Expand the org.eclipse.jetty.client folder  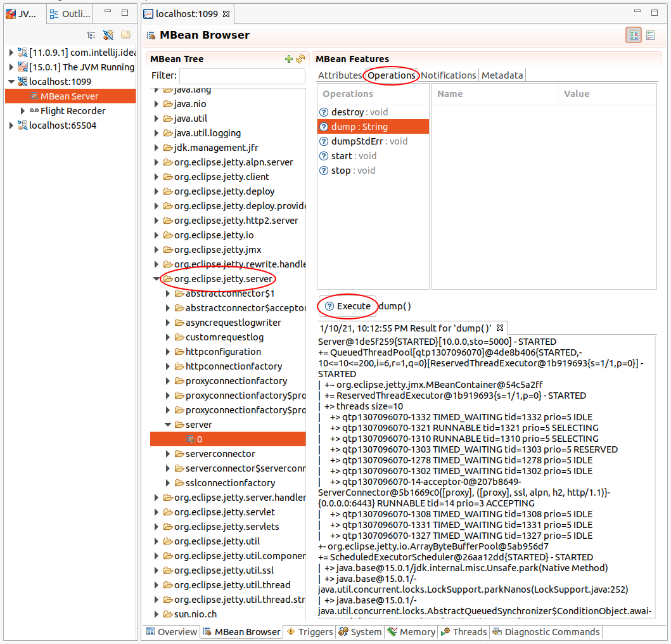click(157, 176)
